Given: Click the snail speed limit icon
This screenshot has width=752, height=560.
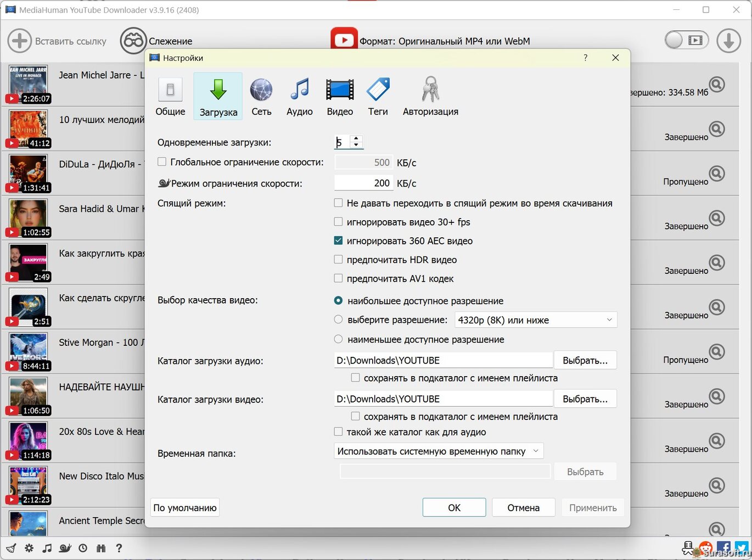Looking at the screenshot, I should pos(65,548).
